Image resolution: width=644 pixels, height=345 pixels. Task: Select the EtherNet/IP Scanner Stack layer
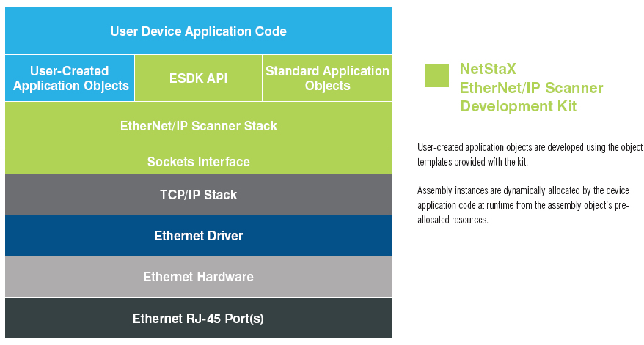[x=198, y=125]
